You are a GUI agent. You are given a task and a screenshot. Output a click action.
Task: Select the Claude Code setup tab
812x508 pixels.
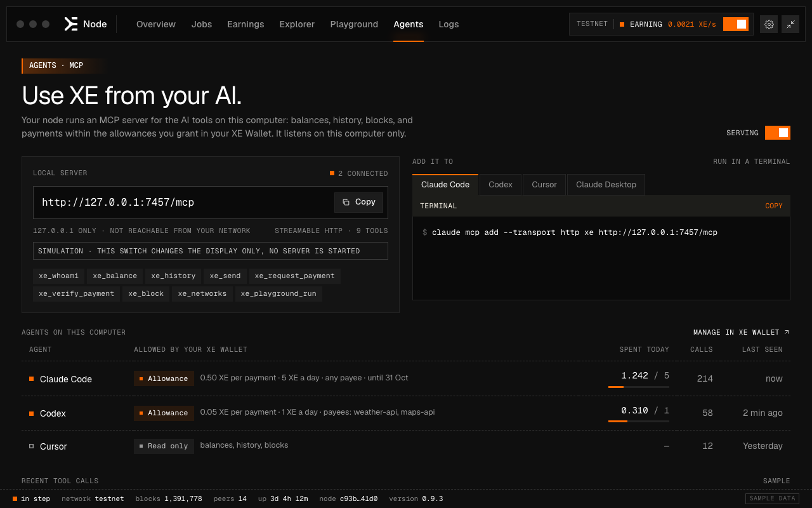click(x=445, y=185)
